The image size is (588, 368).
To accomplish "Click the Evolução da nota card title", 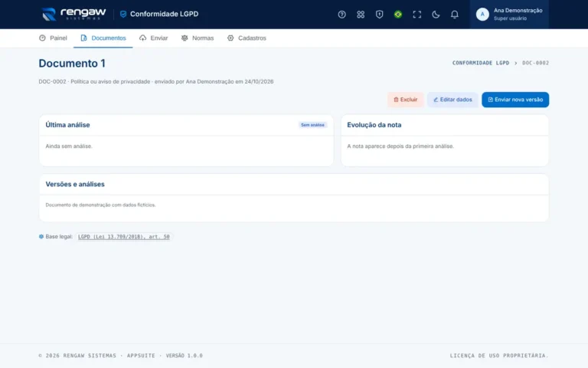I will [x=374, y=125].
